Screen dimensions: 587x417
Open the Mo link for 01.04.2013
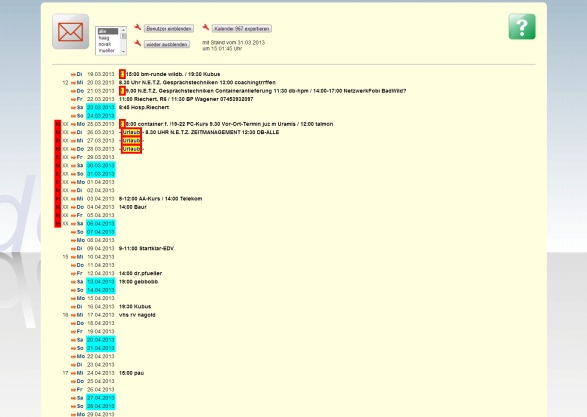pyautogui.click(x=81, y=182)
